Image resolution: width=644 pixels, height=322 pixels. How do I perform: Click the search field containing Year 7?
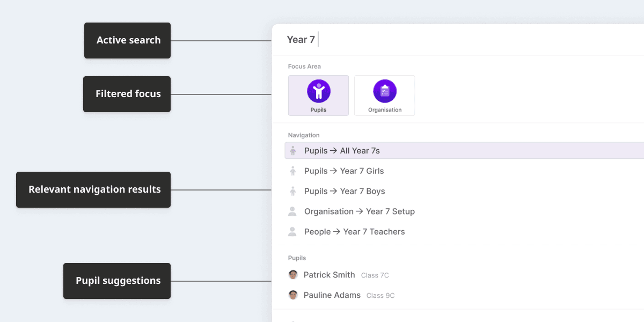429,40
